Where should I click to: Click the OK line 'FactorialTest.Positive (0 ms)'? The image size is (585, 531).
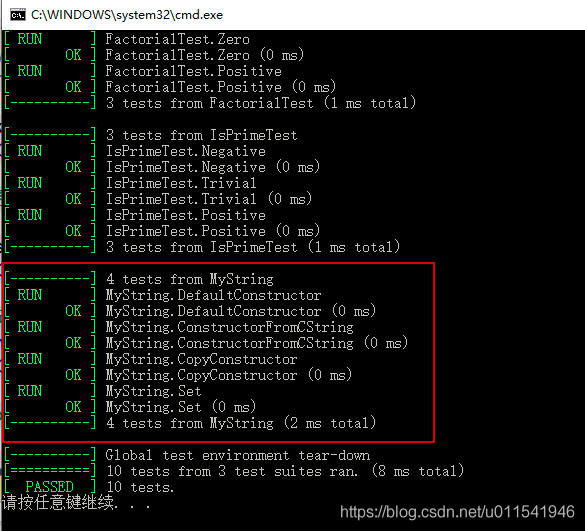pyautogui.click(x=170, y=87)
